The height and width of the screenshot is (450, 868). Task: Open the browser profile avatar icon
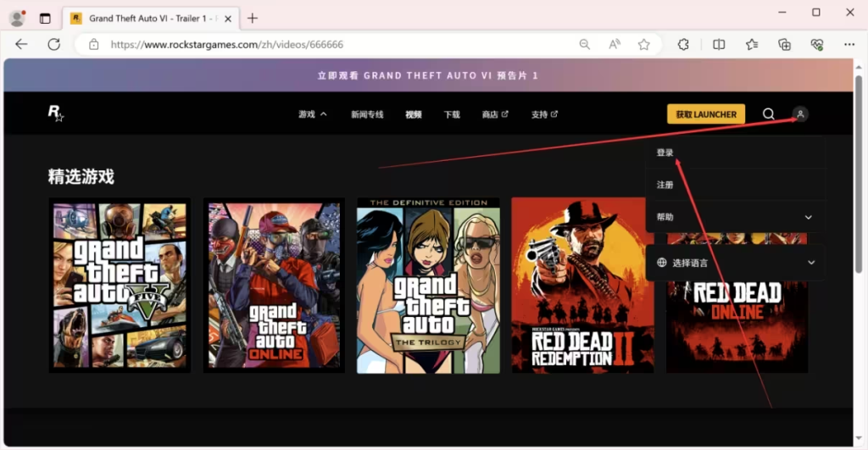pos(17,19)
